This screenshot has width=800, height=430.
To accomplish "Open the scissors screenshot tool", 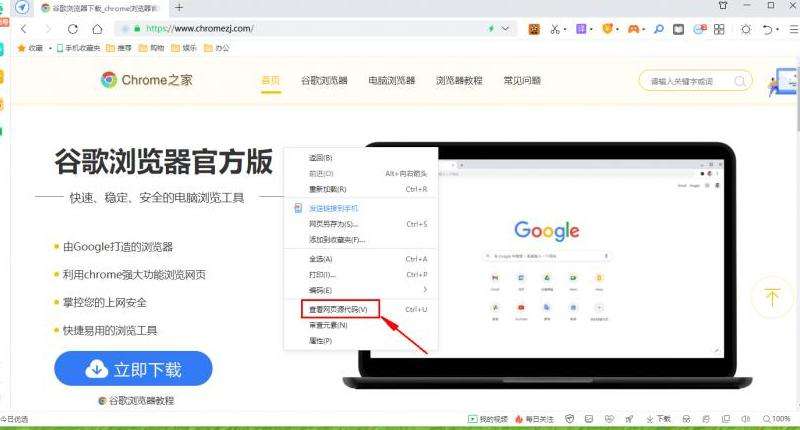I will coord(555,29).
